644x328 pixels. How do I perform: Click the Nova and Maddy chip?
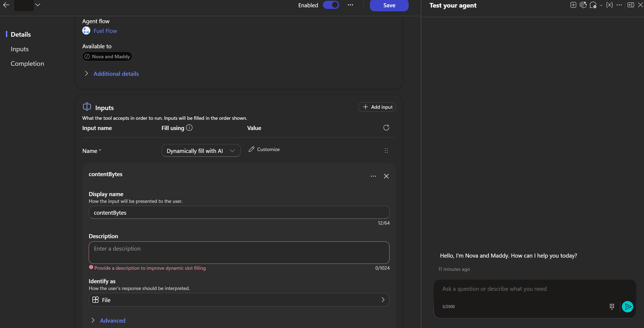[107, 56]
